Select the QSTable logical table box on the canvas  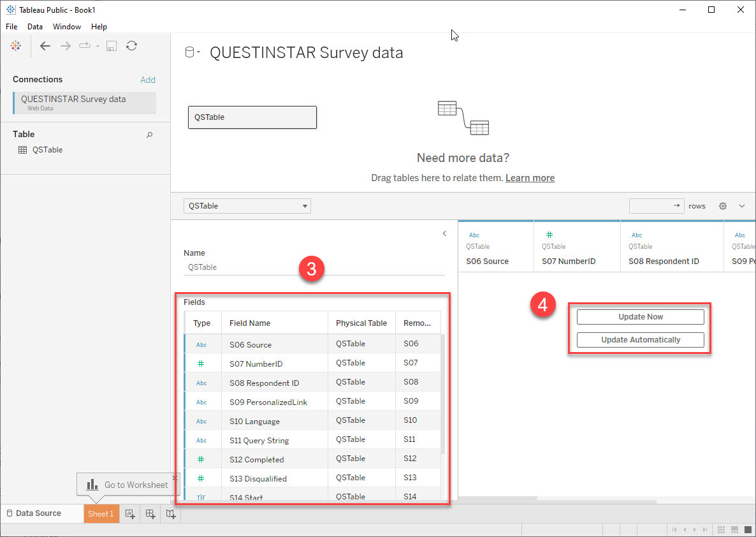(x=252, y=117)
